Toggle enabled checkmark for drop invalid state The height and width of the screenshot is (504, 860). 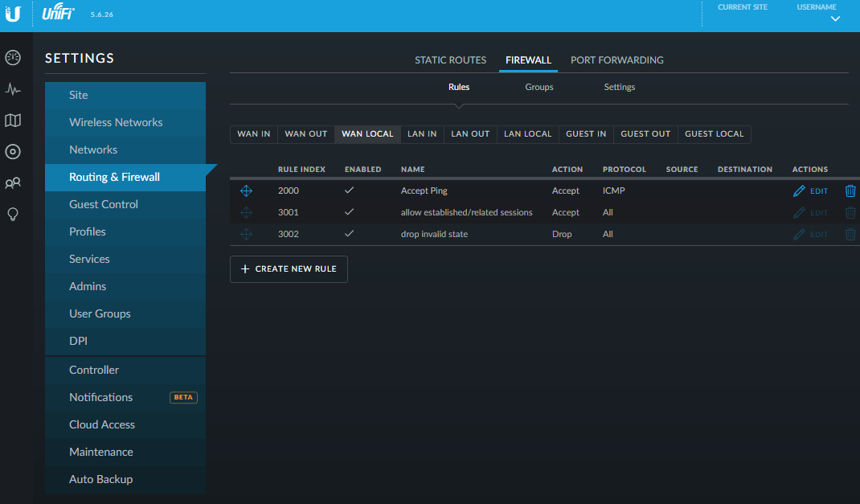point(349,234)
